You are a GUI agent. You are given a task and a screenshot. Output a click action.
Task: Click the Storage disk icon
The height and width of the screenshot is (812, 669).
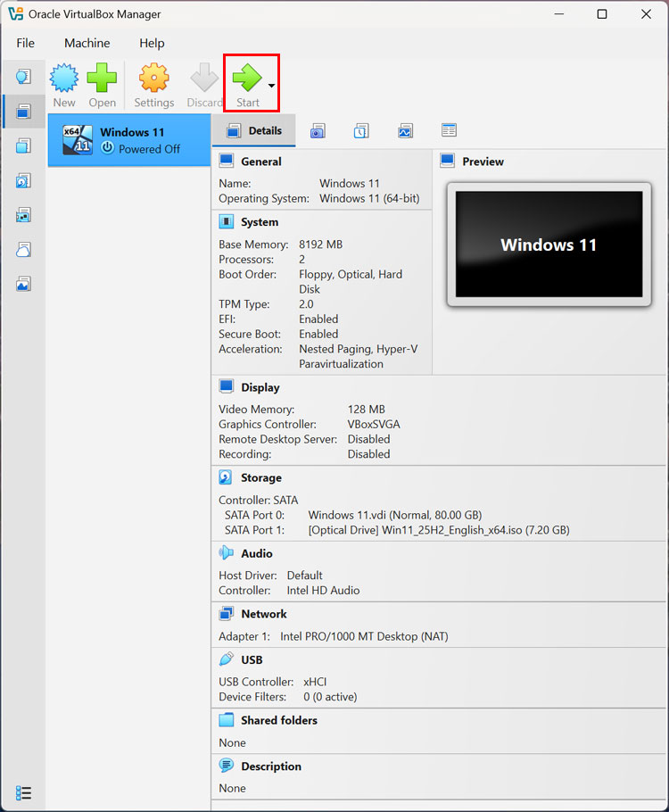pos(226,476)
